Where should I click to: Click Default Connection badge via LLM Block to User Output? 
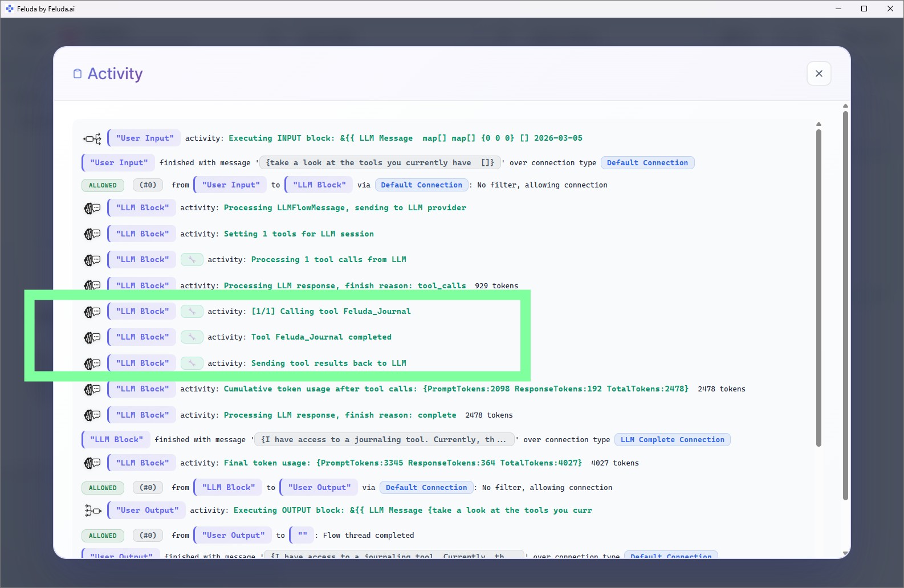(x=426, y=488)
